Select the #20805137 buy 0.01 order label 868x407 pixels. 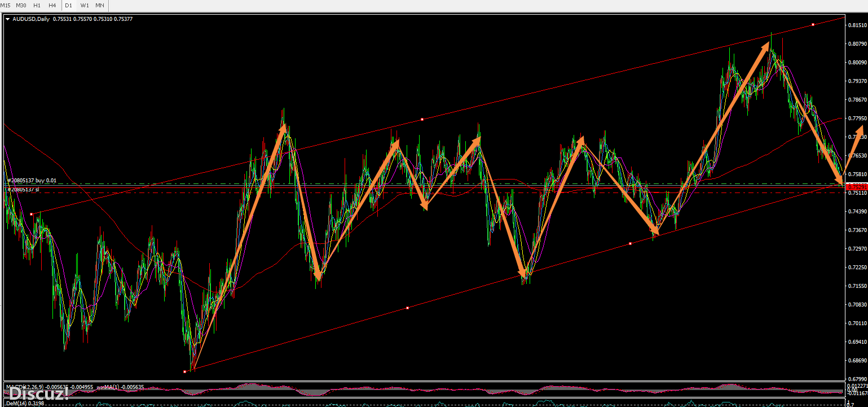pyautogui.click(x=32, y=180)
